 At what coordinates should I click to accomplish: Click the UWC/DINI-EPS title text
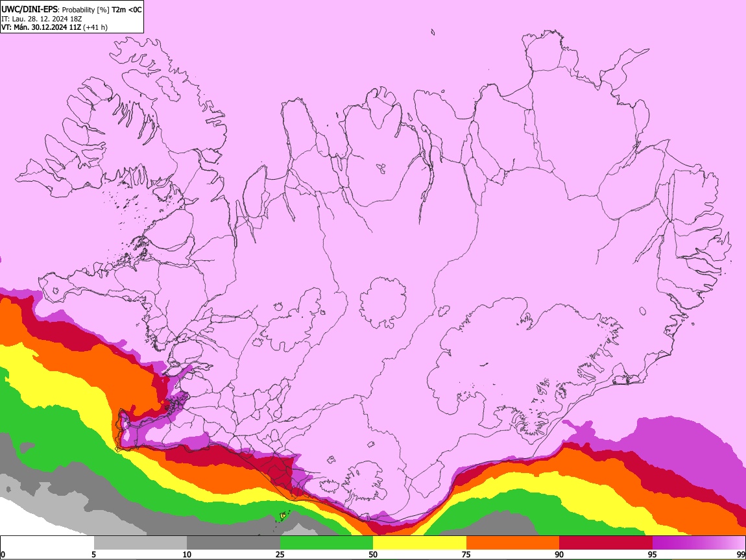pyautogui.click(x=29, y=10)
